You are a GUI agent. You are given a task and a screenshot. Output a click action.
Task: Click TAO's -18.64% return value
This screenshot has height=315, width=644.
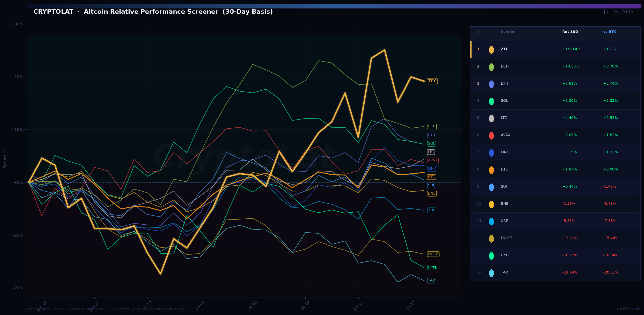click(570, 272)
